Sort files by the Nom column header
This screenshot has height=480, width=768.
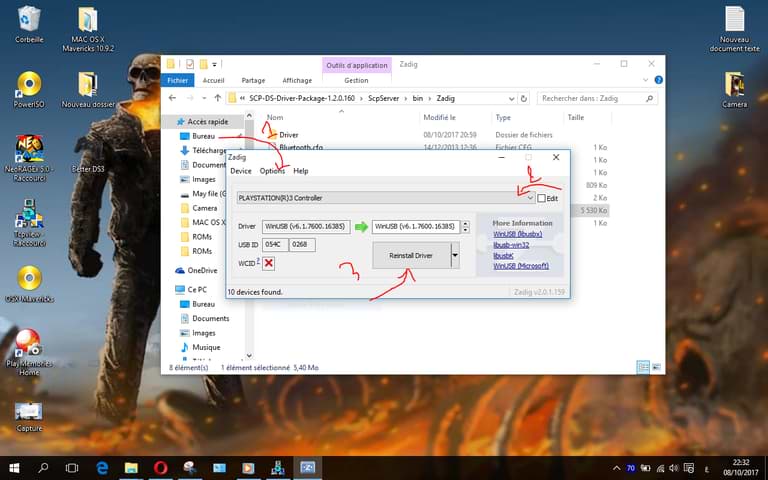click(x=275, y=118)
